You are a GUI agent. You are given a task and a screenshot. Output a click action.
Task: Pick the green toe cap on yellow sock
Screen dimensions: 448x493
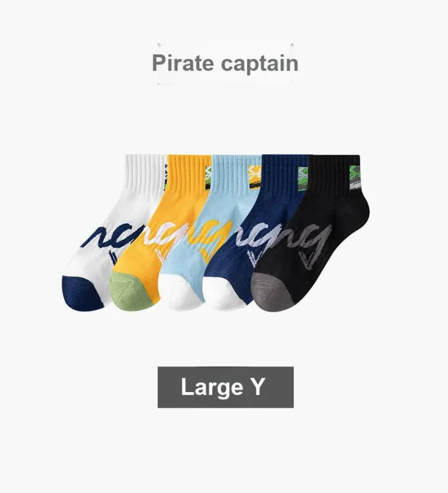click(x=130, y=291)
